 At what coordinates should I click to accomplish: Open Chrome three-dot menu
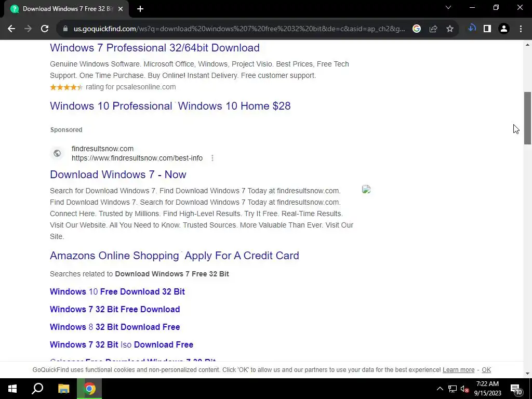coord(521,29)
